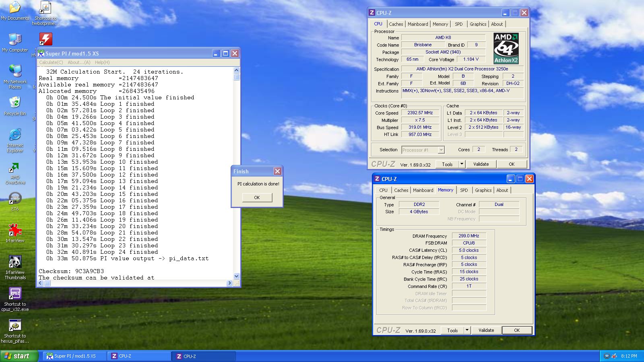The height and width of the screenshot is (362, 644).
Task: Click the AMD Athlon X2 logo
Action: [x=506, y=48]
